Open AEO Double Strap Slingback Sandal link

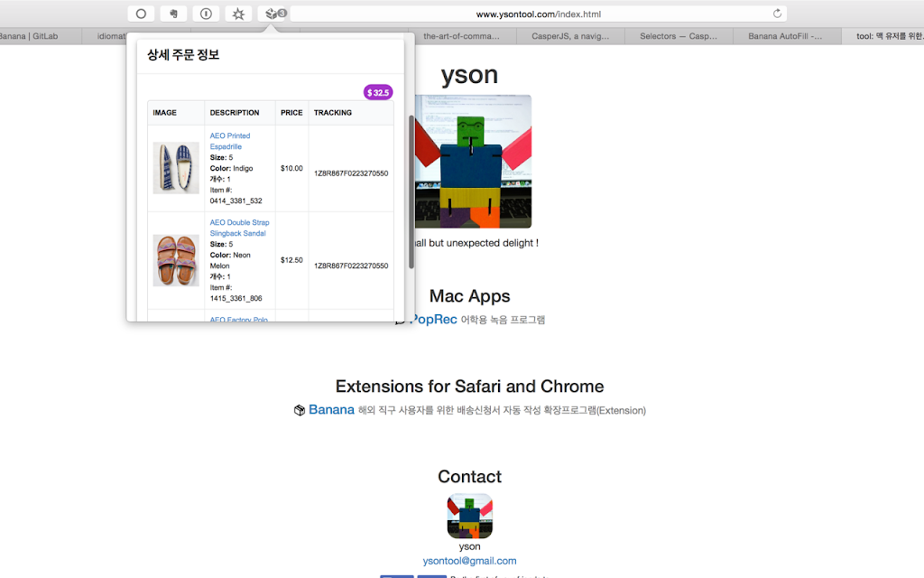point(239,228)
